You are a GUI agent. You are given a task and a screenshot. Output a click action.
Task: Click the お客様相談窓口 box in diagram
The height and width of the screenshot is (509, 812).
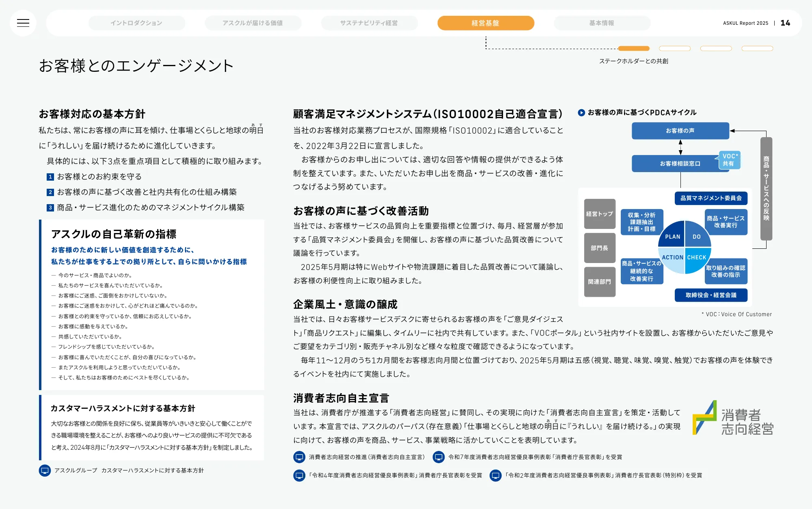click(674, 164)
